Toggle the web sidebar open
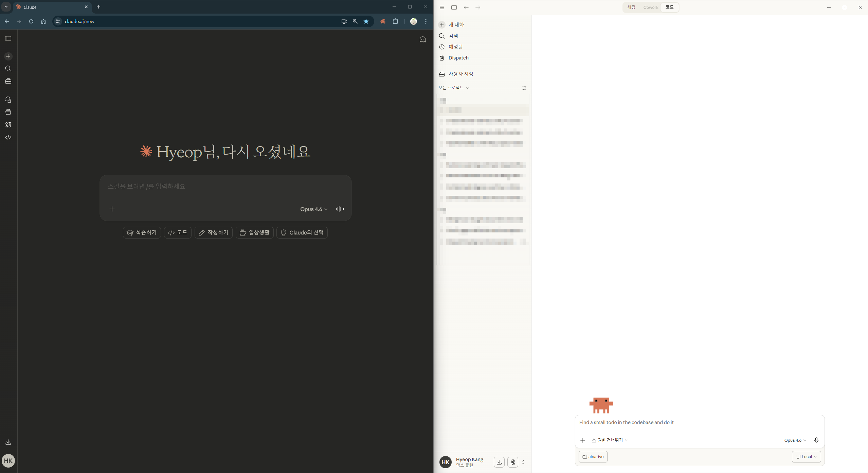 [x=8, y=38]
